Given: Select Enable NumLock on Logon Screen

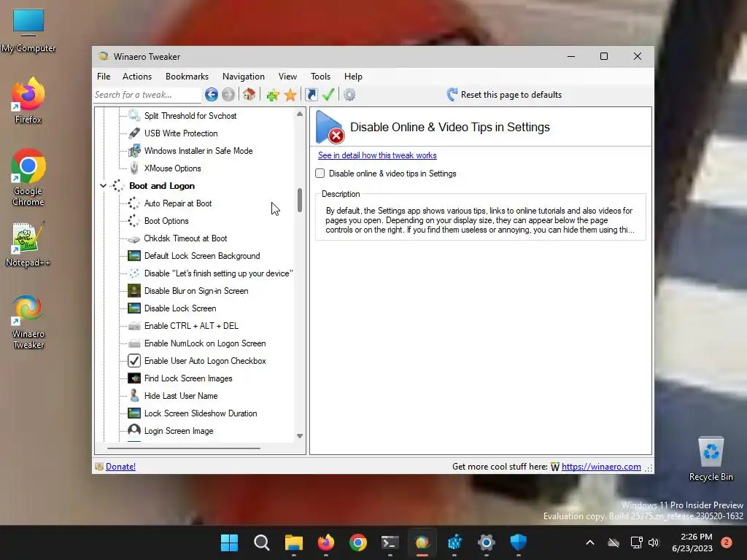Looking at the screenshot, I should pos(205,343).
